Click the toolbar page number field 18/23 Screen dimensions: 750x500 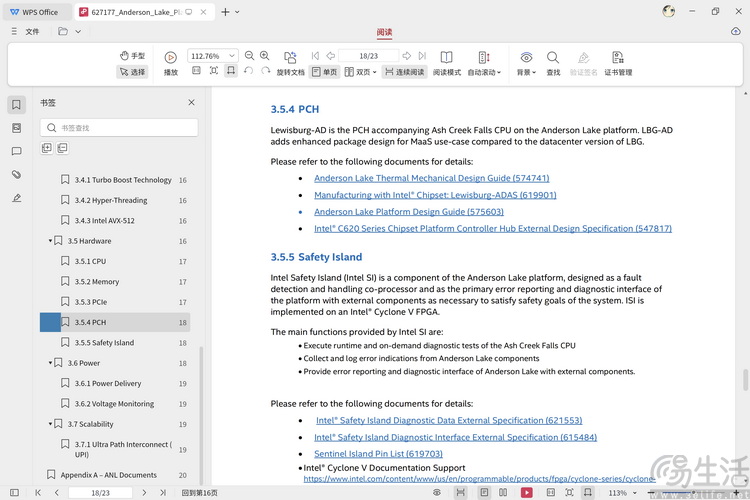point(368,56)
